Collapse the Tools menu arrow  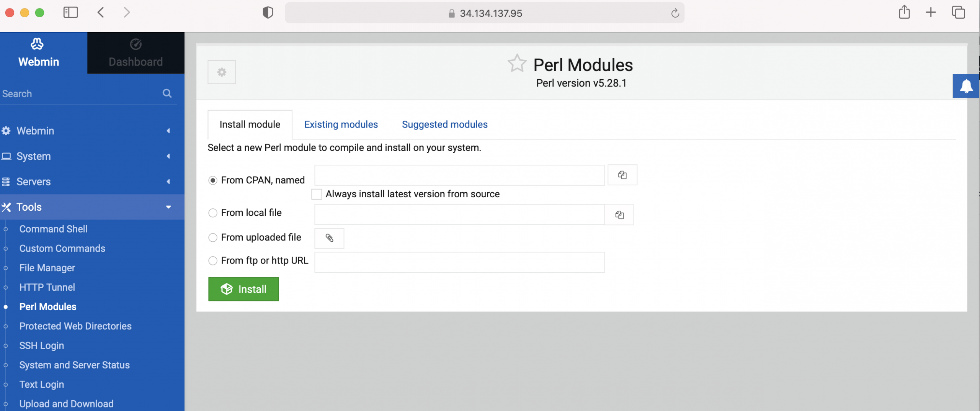[x=168, y=207]
